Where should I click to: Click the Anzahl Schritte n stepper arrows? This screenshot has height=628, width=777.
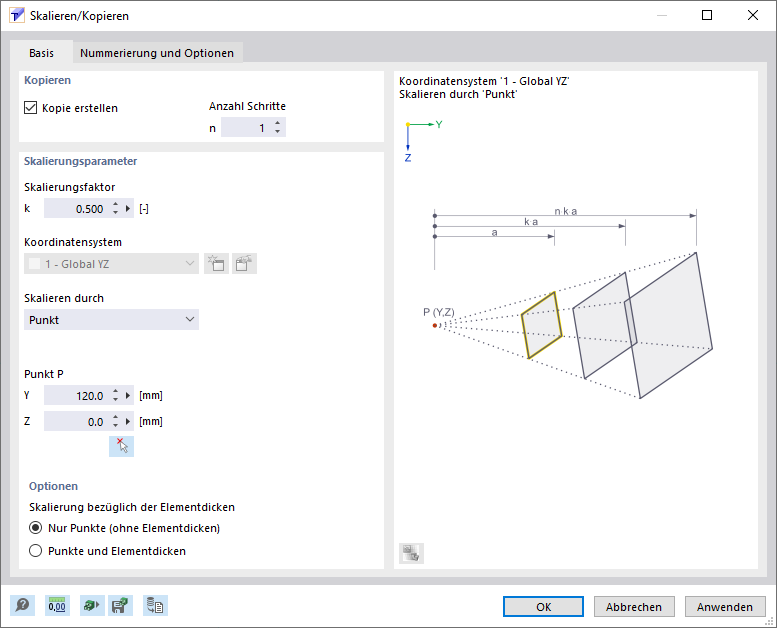click(x=278, y=127)
